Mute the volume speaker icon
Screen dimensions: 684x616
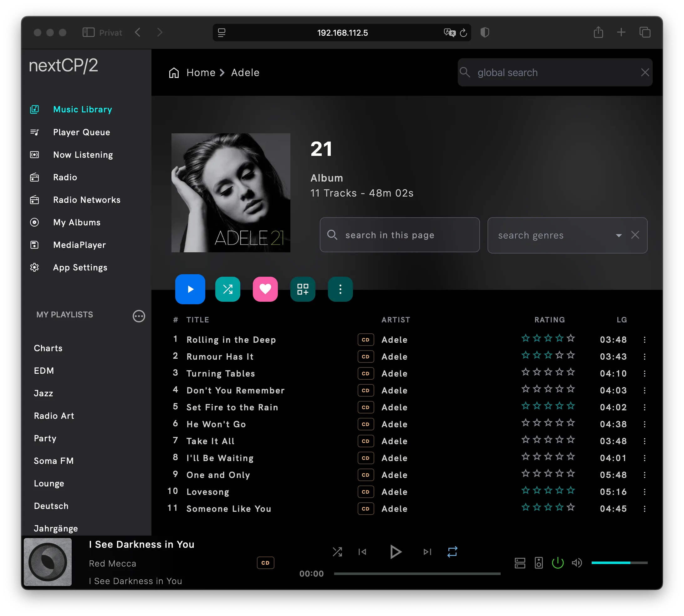coord(577,563)
